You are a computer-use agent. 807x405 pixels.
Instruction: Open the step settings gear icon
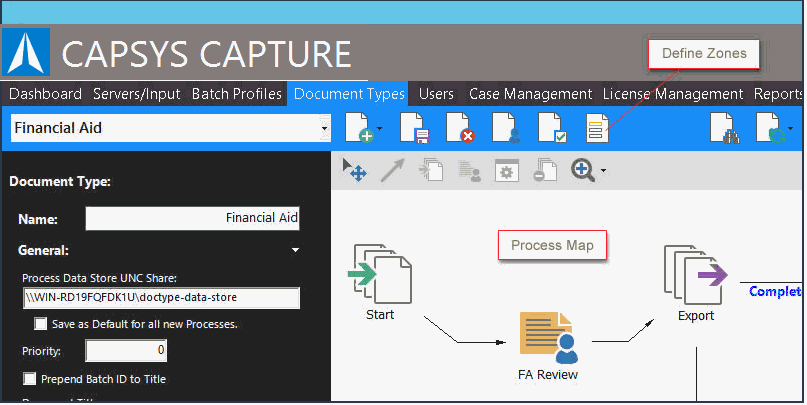(506, 171)
